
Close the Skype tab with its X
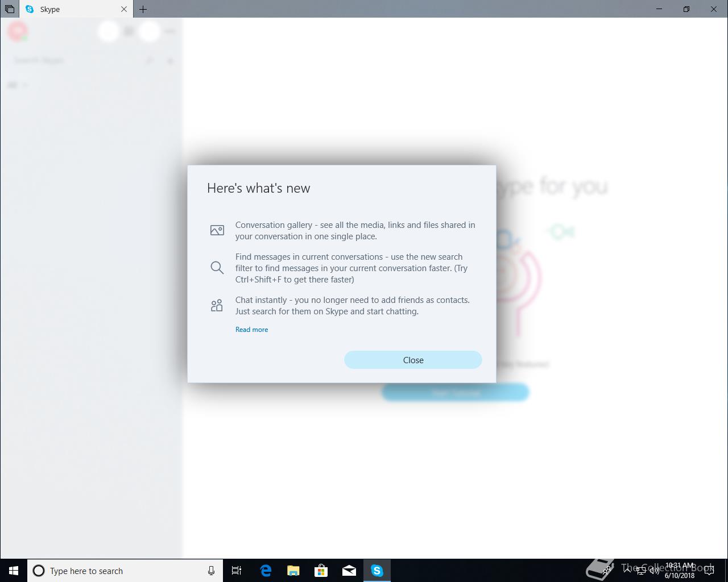pyautogui.click(x=124, y=9)
